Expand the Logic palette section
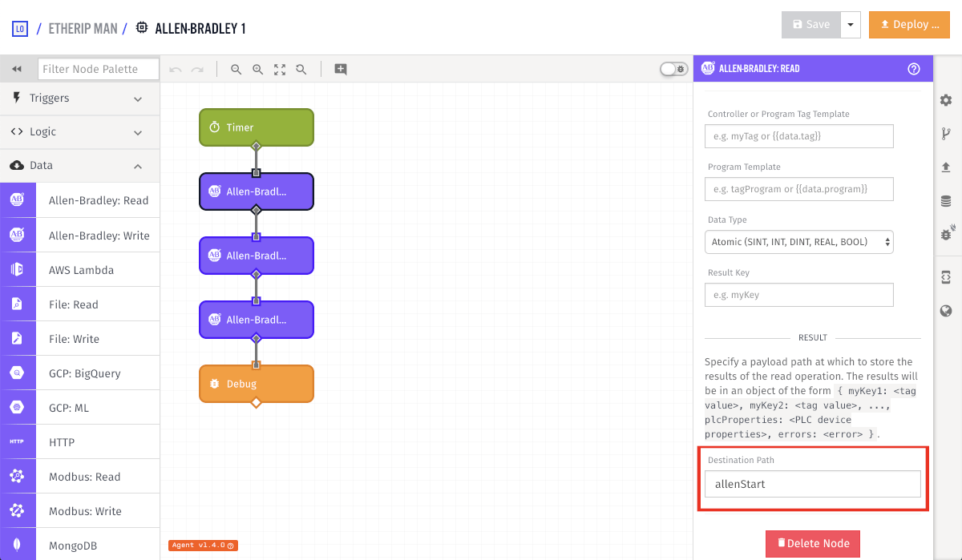 tap(80, 131)
